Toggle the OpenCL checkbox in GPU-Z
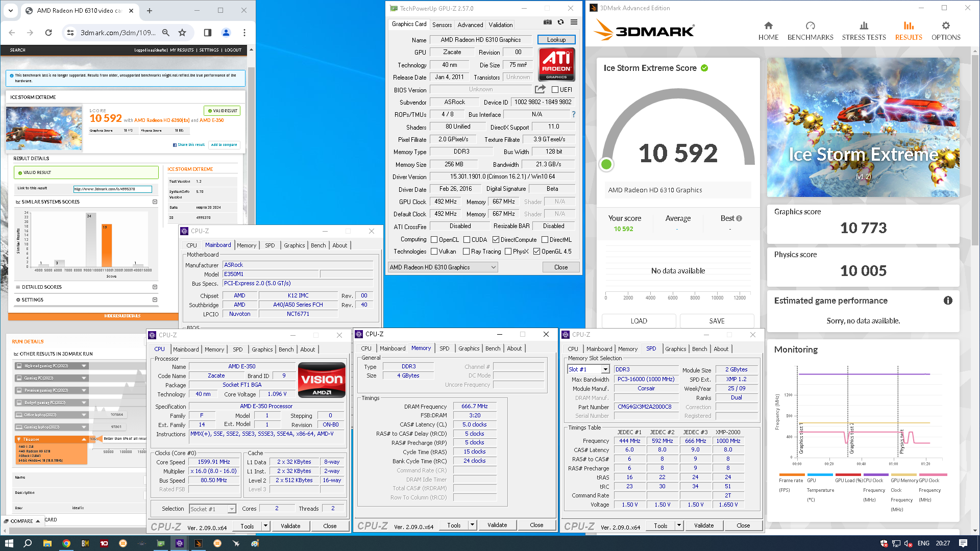This screenshot has height=551, width=980. coord(434,240)
